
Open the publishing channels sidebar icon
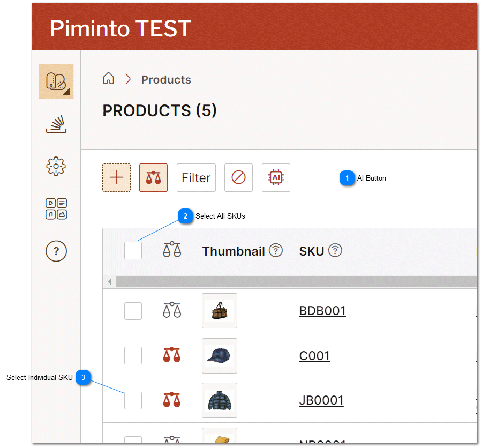point(56,124)
